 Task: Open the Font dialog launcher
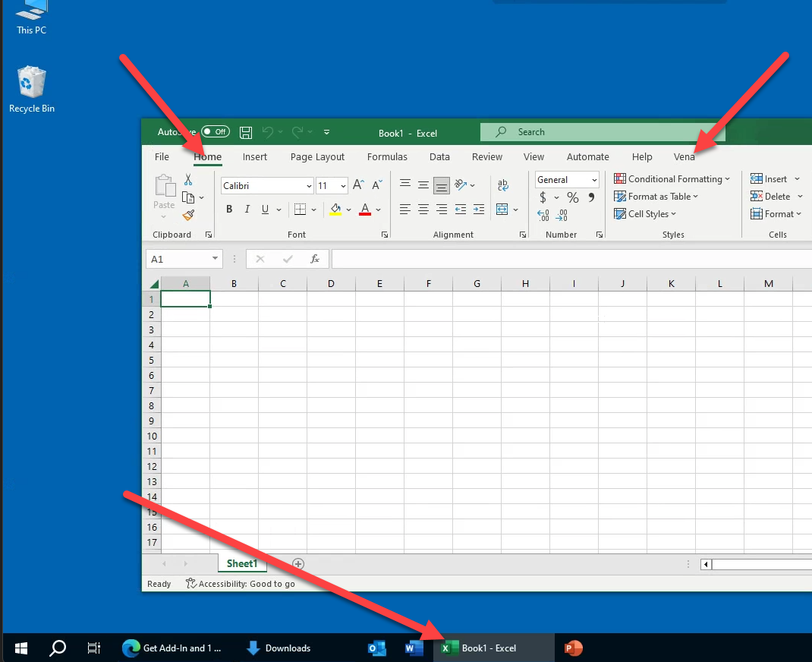pyautogui.click(x=385, y=235)
